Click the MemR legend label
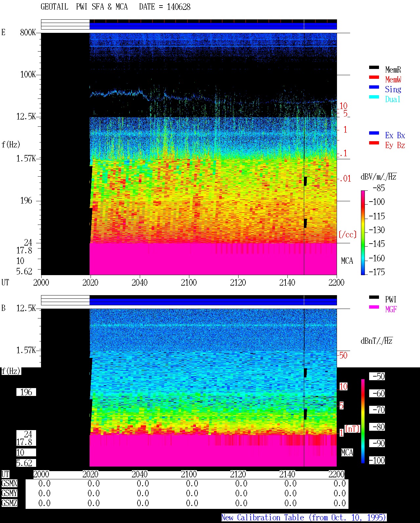The image size is (420, 523). click(x=393, y=70)
